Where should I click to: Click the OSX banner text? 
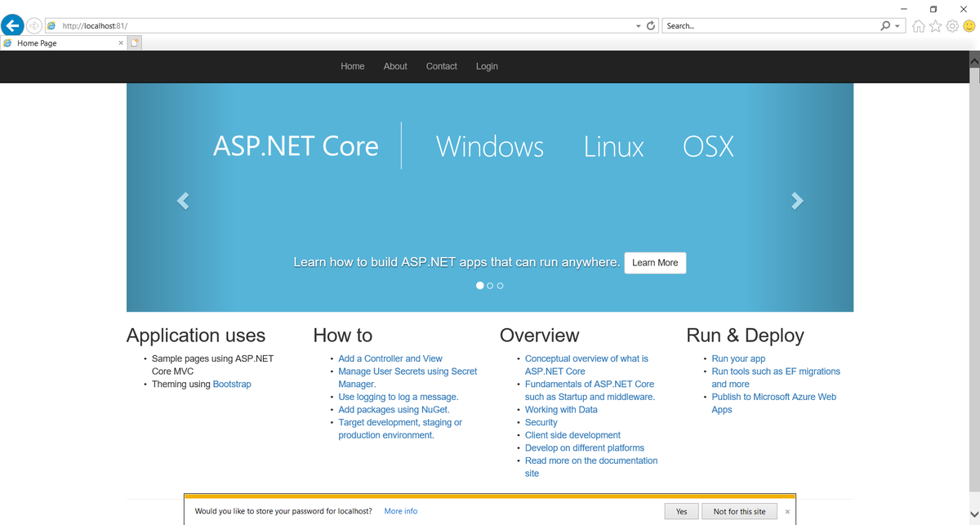709,146
